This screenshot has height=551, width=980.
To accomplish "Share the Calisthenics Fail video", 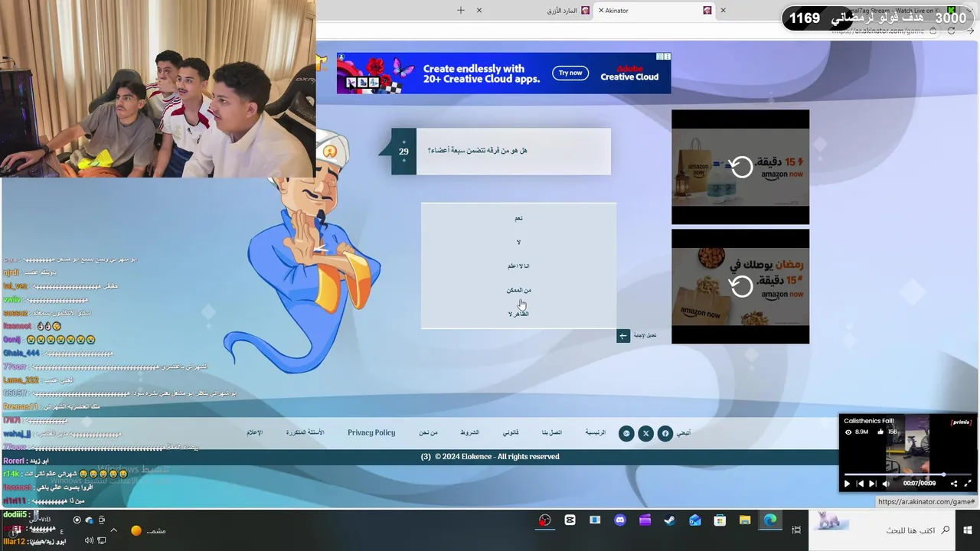I will point(954,484).
